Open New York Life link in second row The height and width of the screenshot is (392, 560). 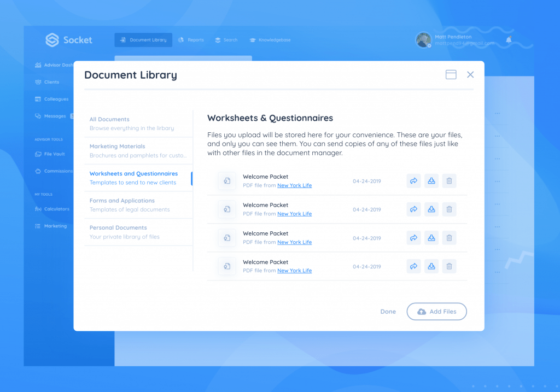click(x=295, y=213)
